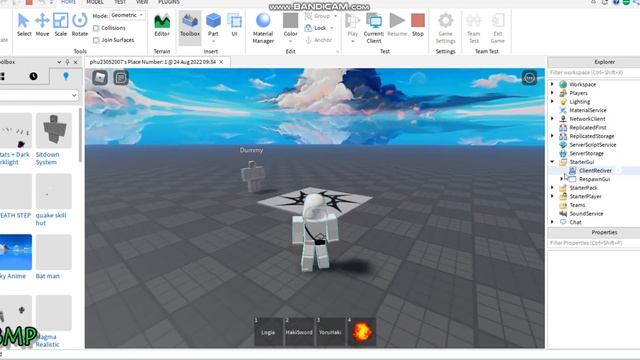Click the Filter Properties field
Image resolution: width=640 pixels, height=360 pixels.
pyautogui.click(x=594, y=243)
